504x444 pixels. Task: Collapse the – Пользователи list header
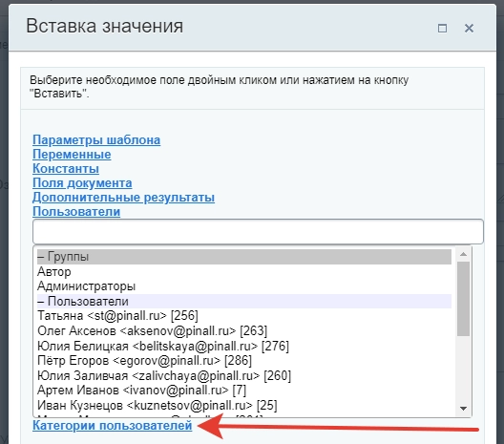click(x=244, y=301)
